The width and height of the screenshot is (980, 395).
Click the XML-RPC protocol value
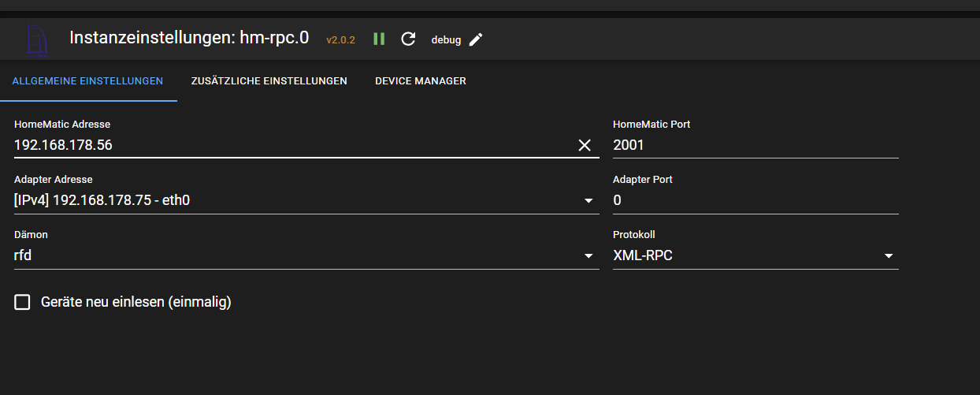(x=643, y=256)
